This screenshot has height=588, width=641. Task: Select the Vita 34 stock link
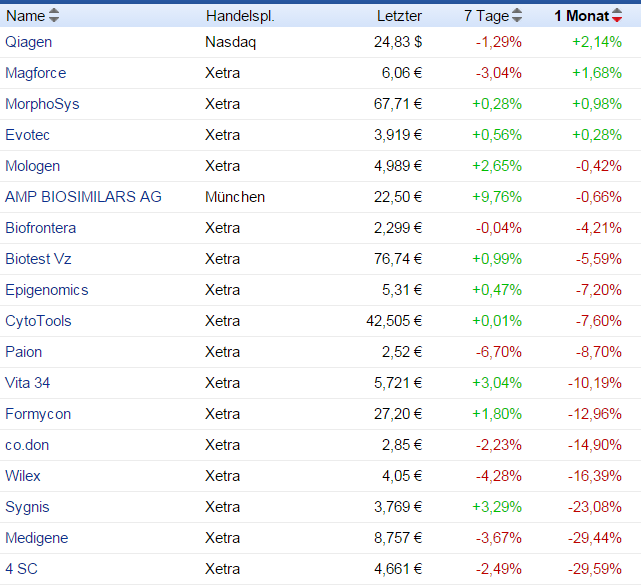click(27, 383)
